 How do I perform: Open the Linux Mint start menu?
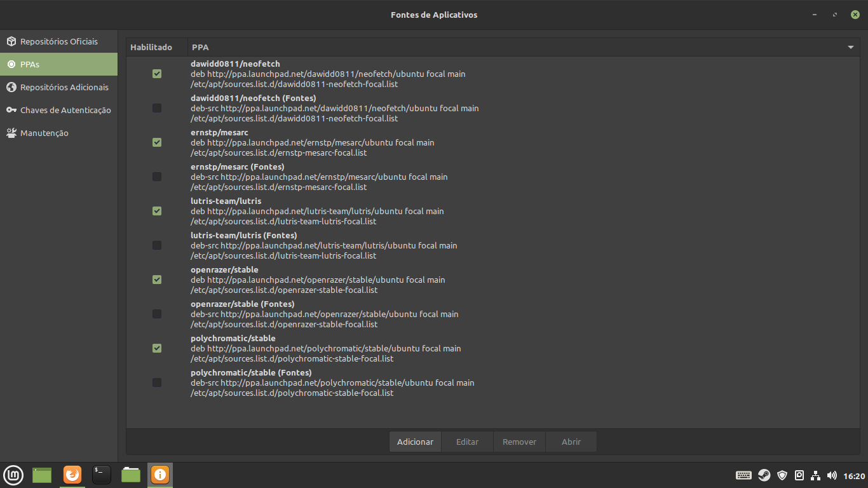[13, 475]
